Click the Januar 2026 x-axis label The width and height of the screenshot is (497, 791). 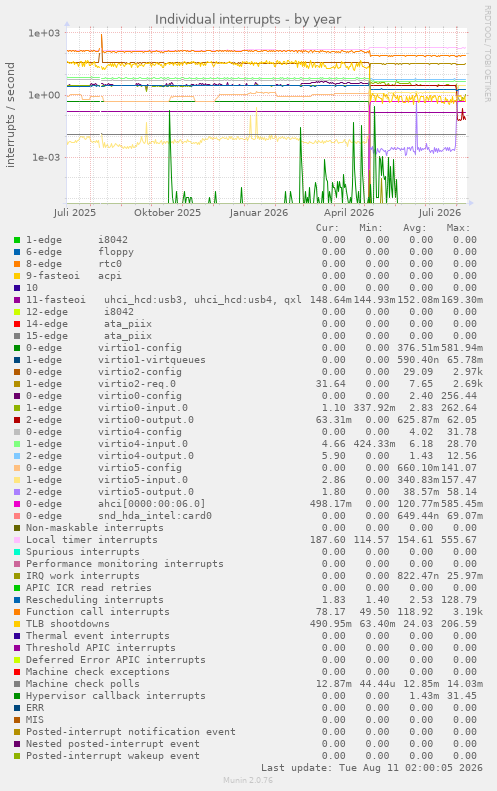click(259, 212)
